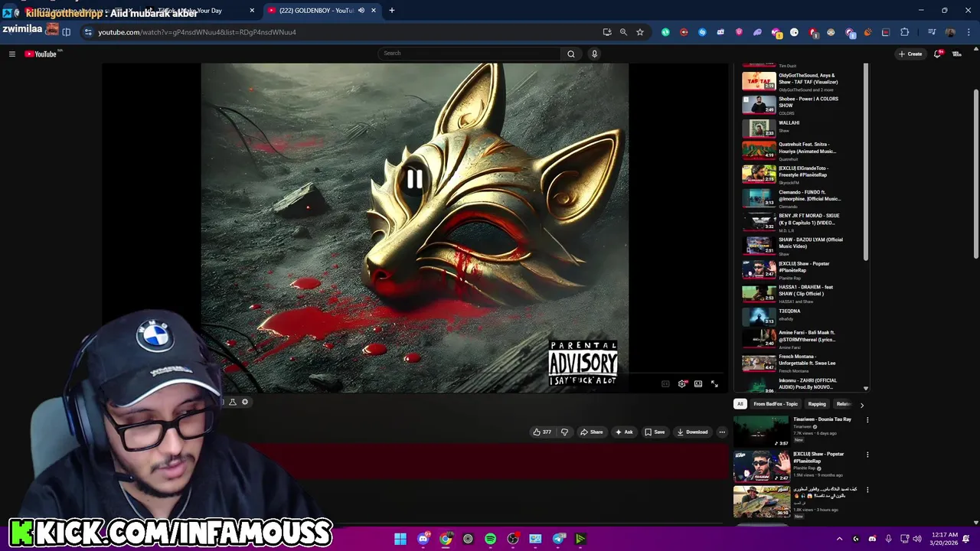Open the YouTube hamburger guide menu
Viewport: 980px width, 551px height.
[12, 54]
